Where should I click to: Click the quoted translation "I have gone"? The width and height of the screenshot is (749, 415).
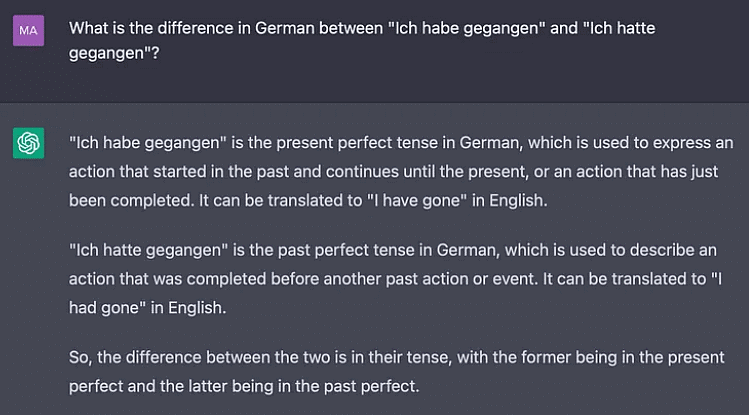pyautogui.click(x=417, y=201)
